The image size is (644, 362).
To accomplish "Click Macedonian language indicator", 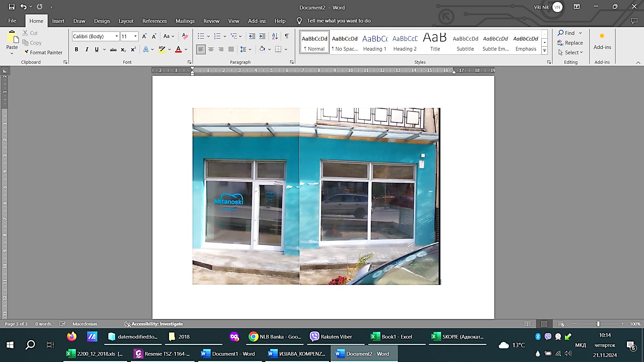I will 85,324.
